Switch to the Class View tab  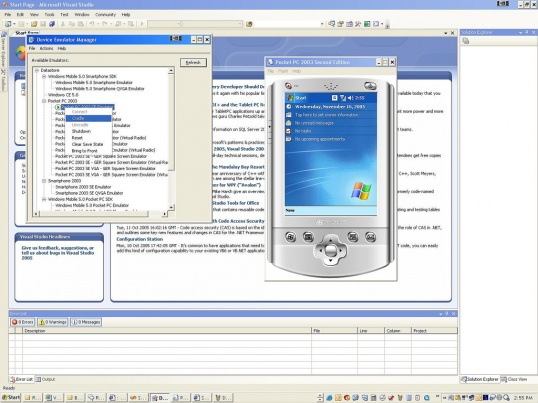(514, 379)
